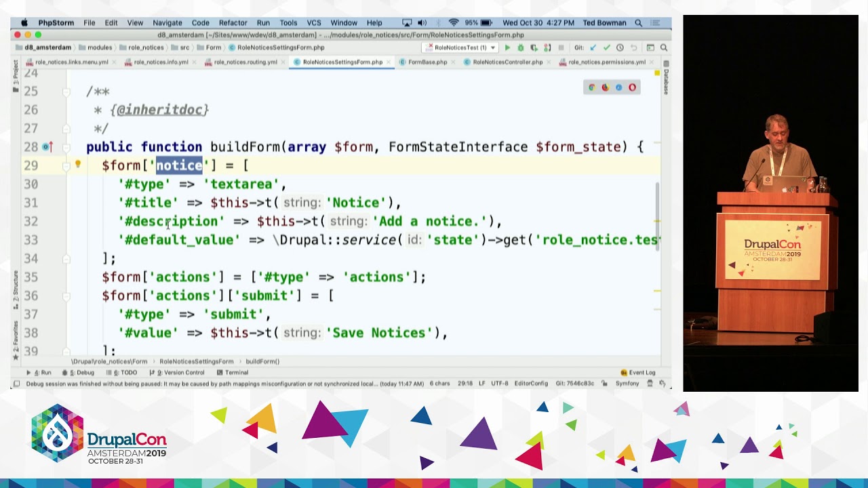Viewport: 868px width, 488px height.
Task: Open in Safari browser icon
Action: coord(618,87)
